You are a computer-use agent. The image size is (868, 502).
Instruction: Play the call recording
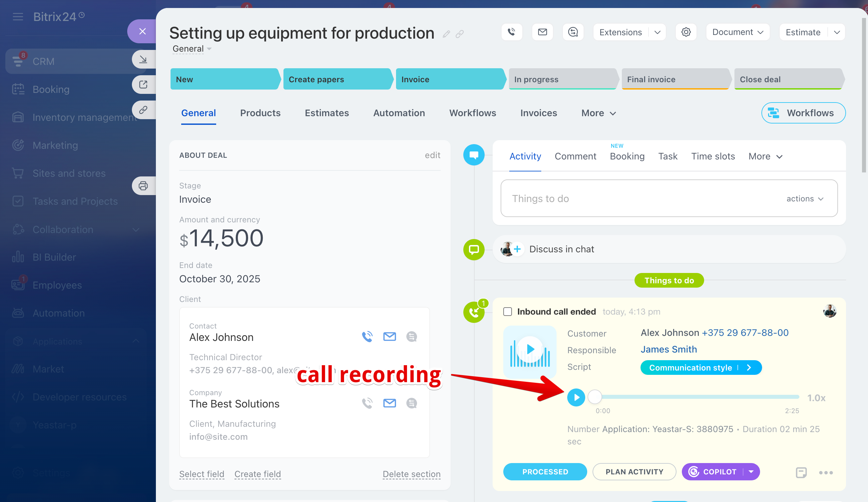(x=576, y=397)
